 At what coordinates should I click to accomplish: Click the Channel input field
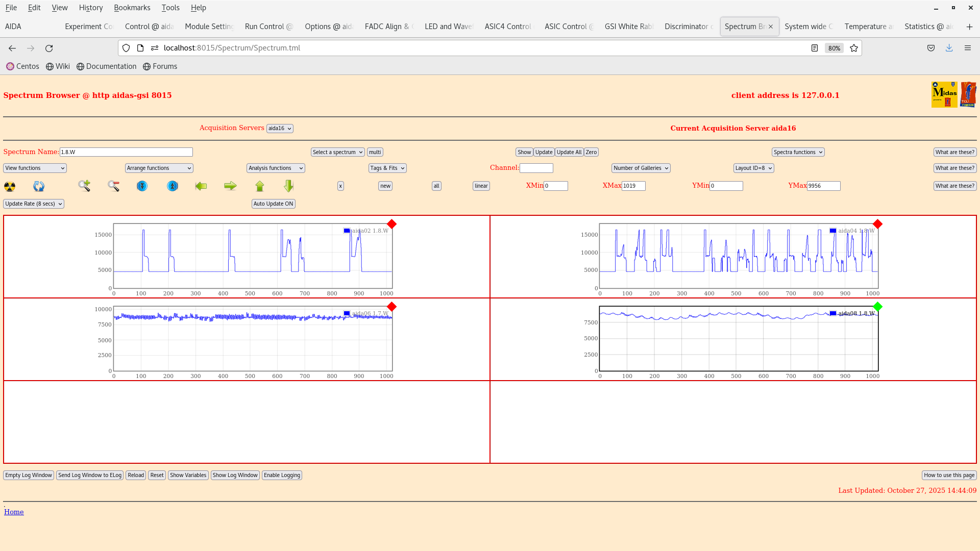tap(536, 168)
